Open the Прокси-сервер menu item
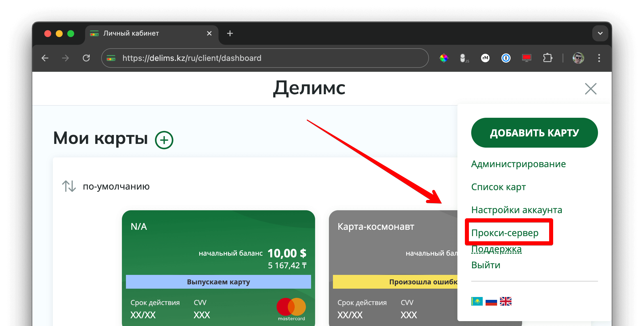This screenshot has width=644, height=326. point(505,233)
